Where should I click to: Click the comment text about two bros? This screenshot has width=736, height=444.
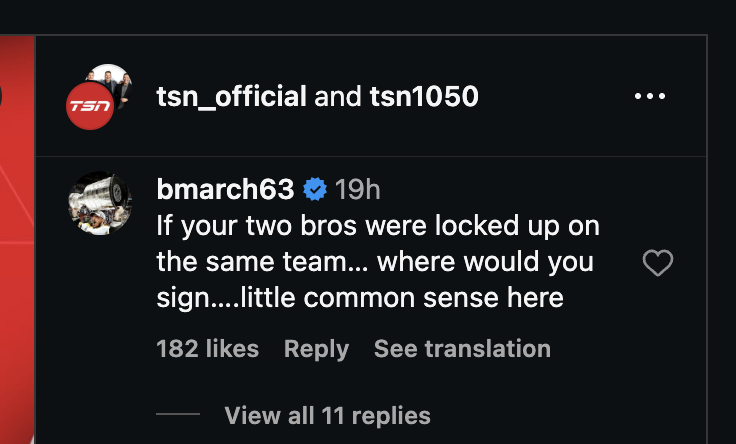(x=378, y=226)
